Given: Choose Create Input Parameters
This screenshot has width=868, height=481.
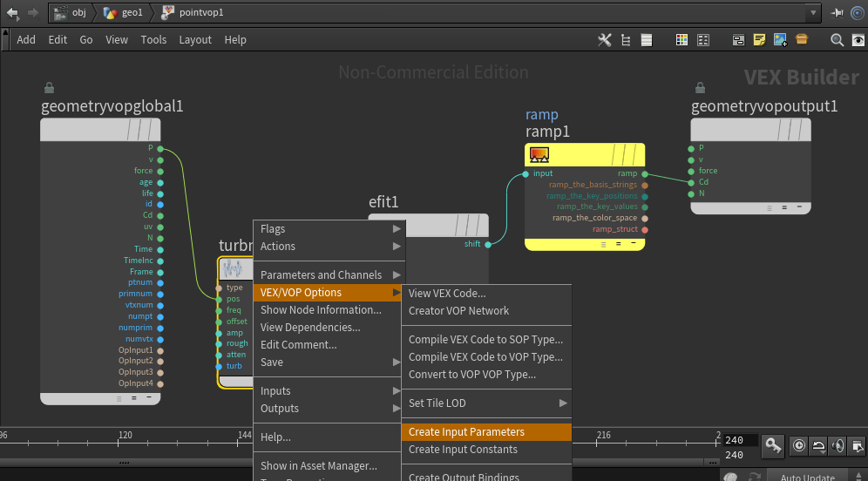Looking at the screenshot, I should tap(486, 431).
